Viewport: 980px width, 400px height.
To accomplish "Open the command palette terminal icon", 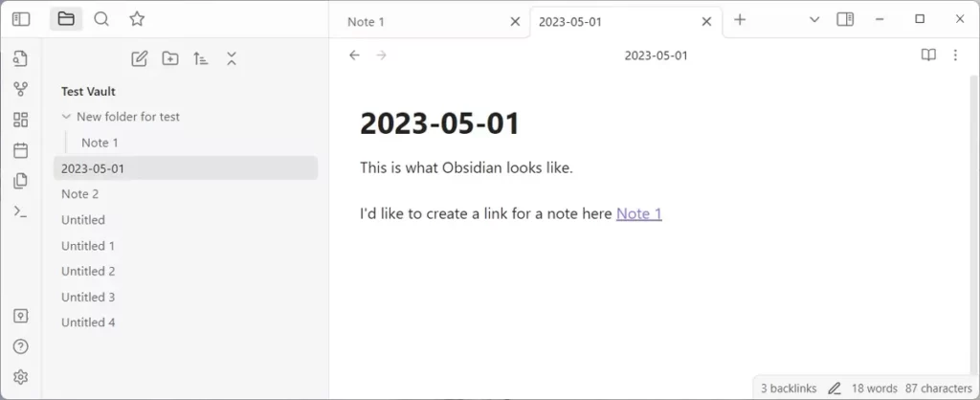I will pyautogui.click(x=21, y=211).
